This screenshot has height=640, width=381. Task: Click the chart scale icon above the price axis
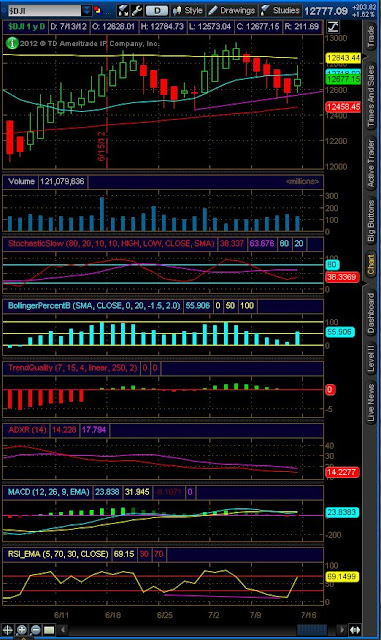tap(333, 27)
